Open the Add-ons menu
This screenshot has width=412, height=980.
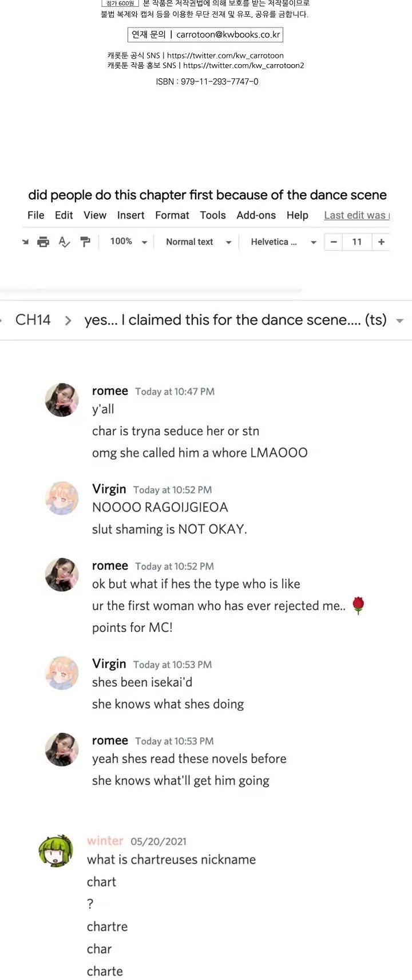256,215
